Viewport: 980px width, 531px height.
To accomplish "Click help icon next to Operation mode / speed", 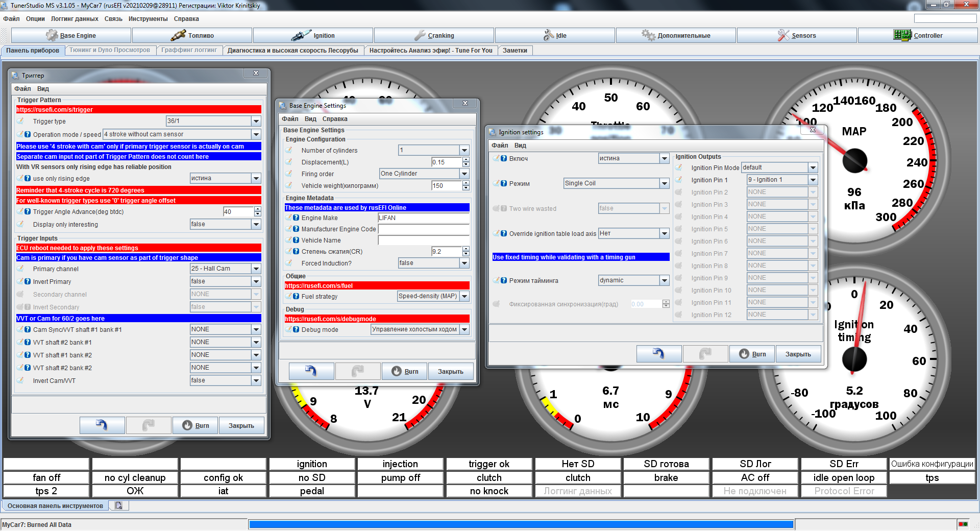I will (x=28, y=134).
